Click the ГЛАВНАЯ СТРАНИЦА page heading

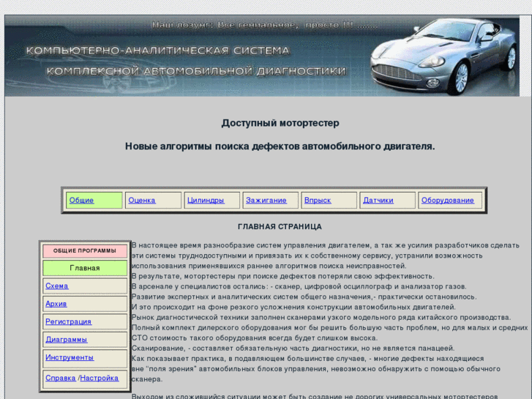click(280, 227)
